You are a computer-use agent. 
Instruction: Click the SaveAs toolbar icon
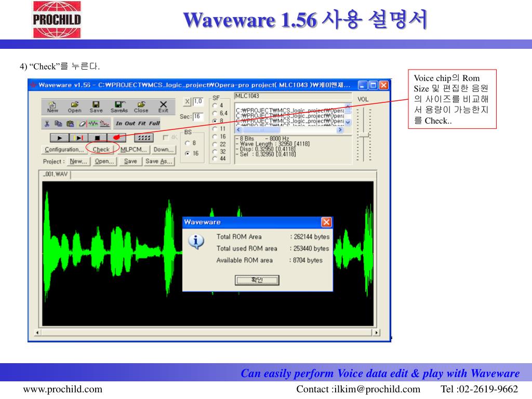(119, 107)
